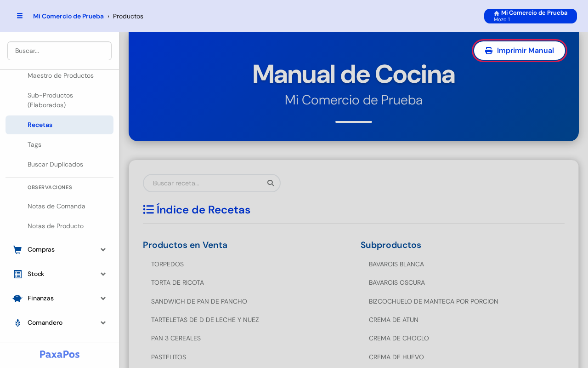Open Sub-Productos (Elaborados) menu item
The width and height of the screenshot is (588, 368).
tap(60, 100)
